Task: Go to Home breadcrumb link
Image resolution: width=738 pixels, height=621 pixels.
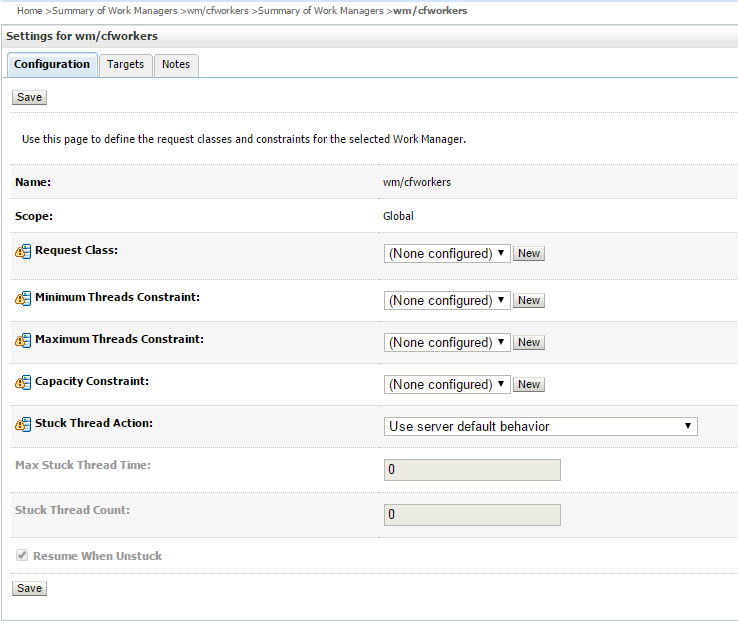Action: pyautogui.click(x=30, y=10)
